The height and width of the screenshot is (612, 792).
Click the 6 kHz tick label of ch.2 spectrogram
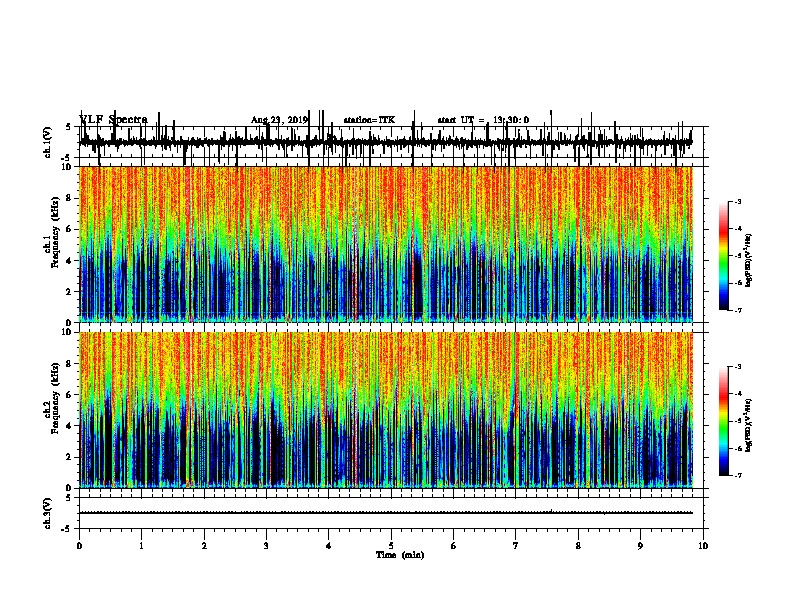tap(70, 395)
